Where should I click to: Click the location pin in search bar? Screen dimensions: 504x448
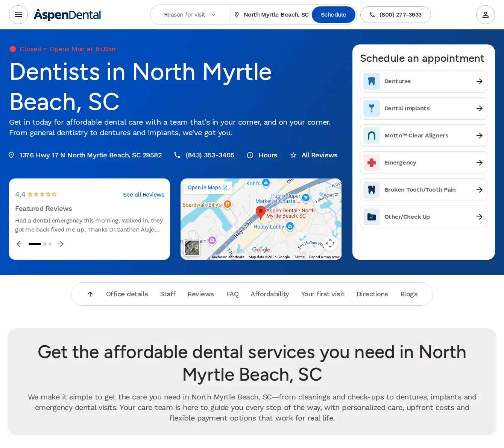(237, 15)
